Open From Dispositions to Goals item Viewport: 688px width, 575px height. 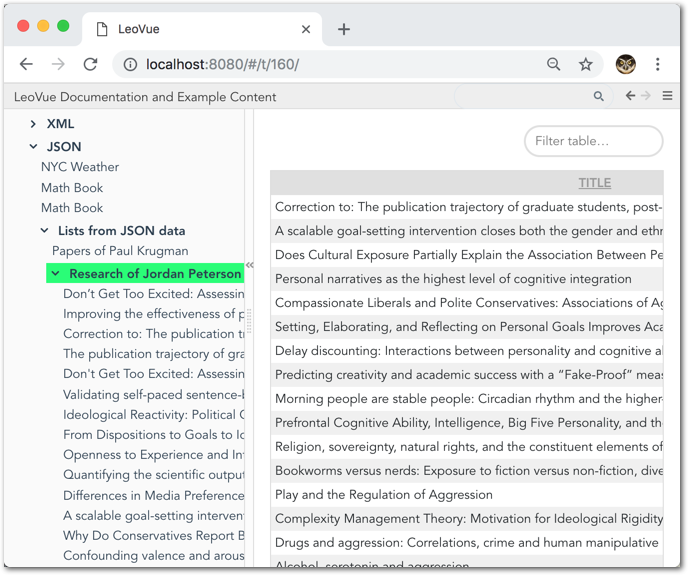click(x=154, y=435)
